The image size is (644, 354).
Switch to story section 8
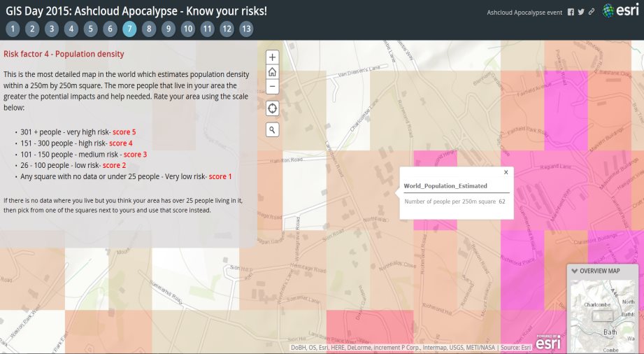(x=148, y=29)
